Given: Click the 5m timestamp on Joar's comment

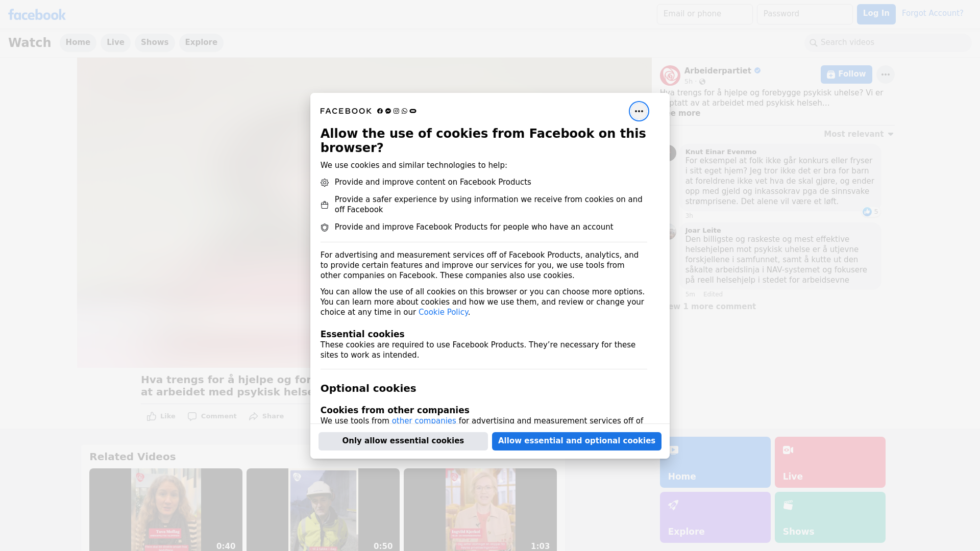Looking at the screenshot, I should (x=690, y=294).
